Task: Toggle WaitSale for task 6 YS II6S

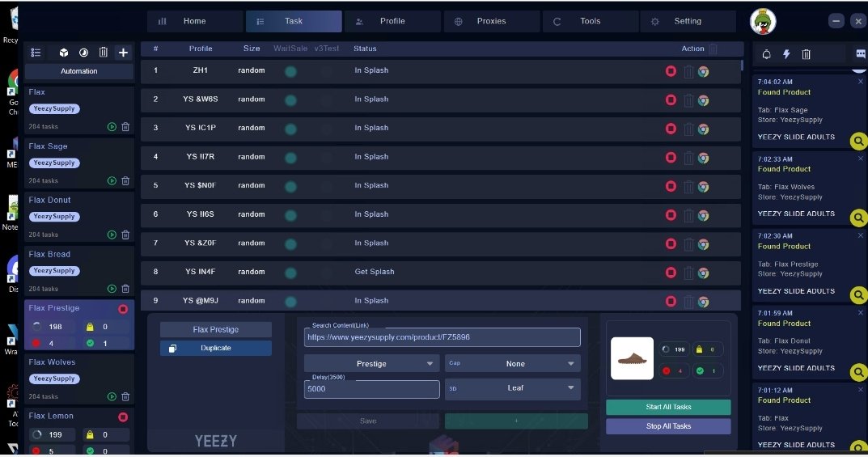Action: click(290, 215)
